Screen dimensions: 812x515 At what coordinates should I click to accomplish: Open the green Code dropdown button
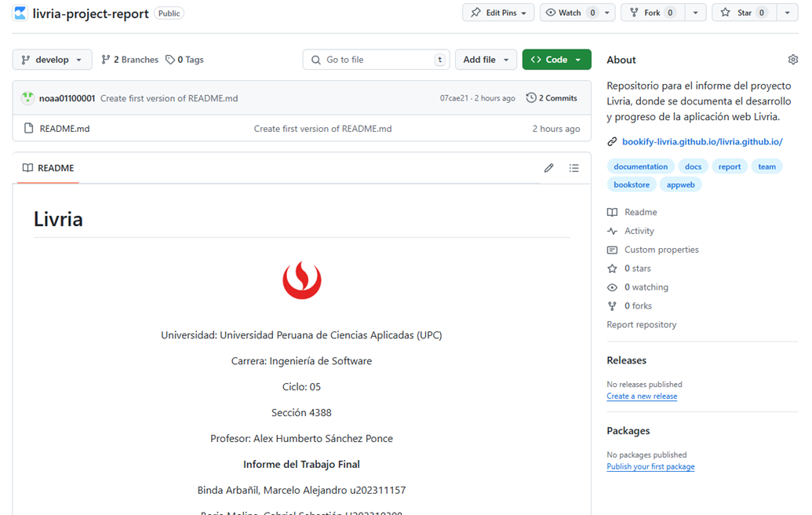pyautogui.click(x=557, y=60)
